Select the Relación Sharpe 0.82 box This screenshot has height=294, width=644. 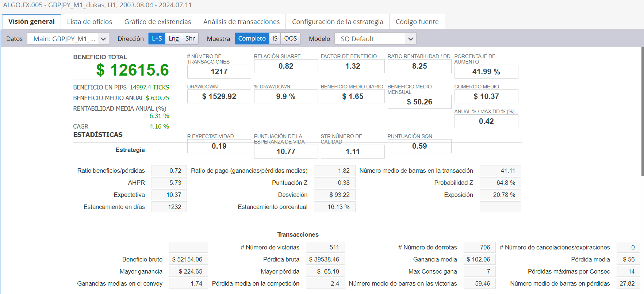(286, 66)
